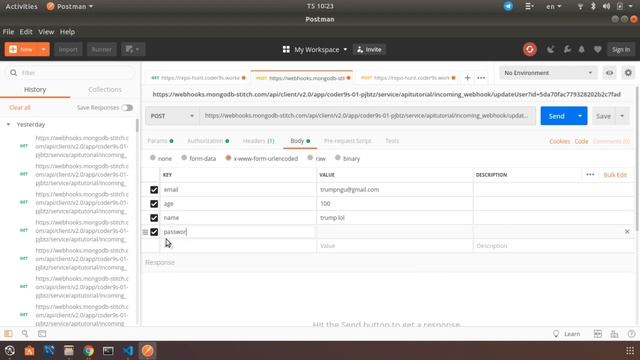This screenshot has height=360, width=640.
Task: Open the table column options three dots
Action: click(x=590, y=175)
